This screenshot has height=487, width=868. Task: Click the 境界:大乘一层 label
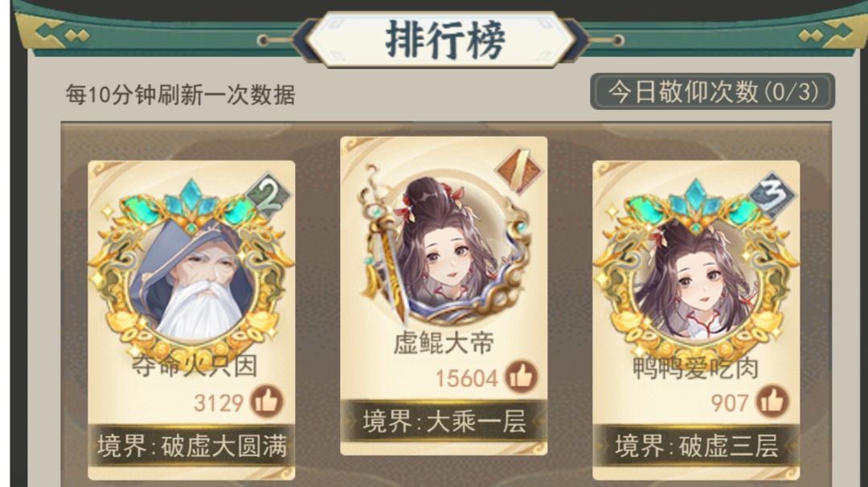tap(444, 421)
